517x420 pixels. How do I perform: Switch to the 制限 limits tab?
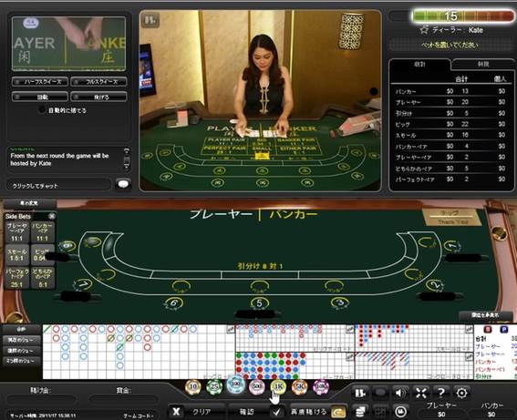[483, 64]
